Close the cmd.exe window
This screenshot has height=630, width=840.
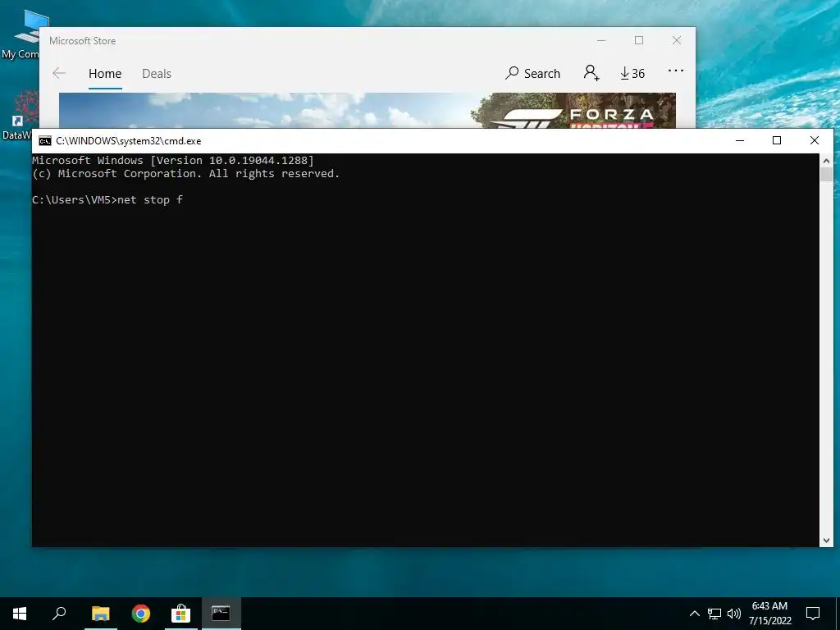(x=815, y=141)
